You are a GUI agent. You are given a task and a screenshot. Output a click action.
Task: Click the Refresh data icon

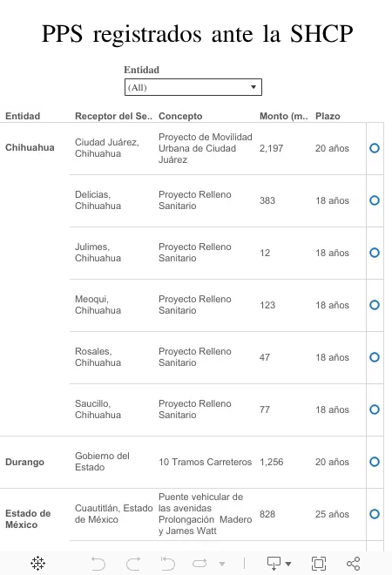(x=199, y=563)
